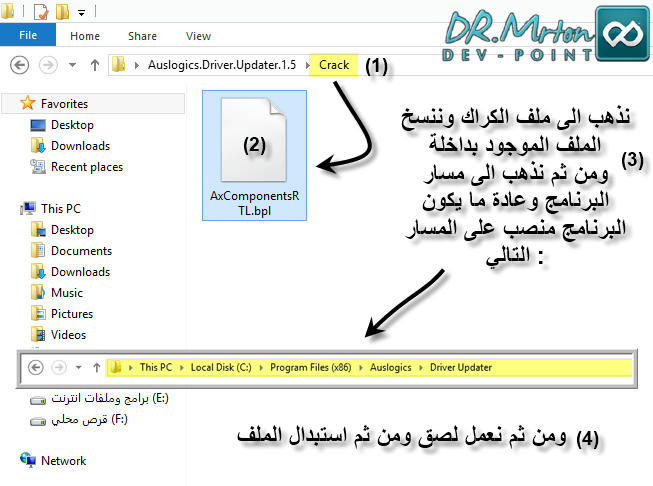Open Recent places in Favorites
Screen dimensions: 653x486
(x=87, y=167)
